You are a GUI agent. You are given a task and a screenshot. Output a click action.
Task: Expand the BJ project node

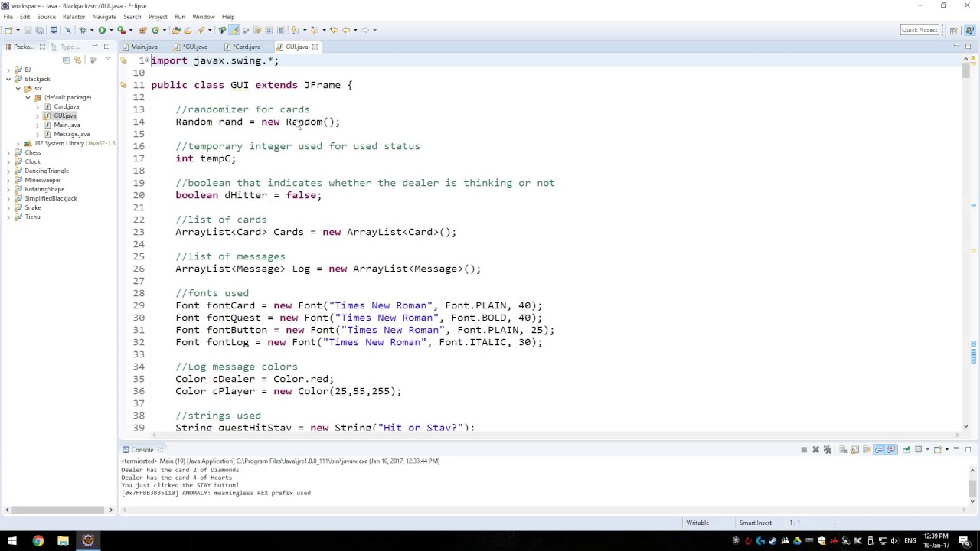(8, 70)
